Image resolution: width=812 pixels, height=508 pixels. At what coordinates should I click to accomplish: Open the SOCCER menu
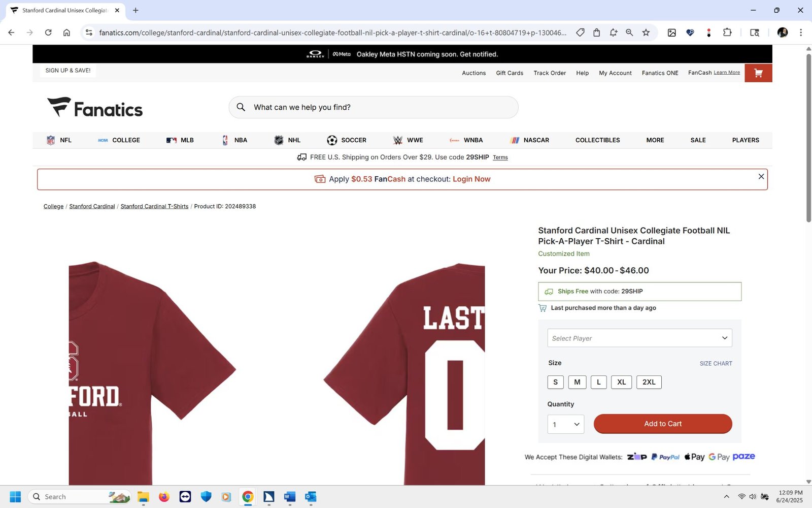point(347,140)
